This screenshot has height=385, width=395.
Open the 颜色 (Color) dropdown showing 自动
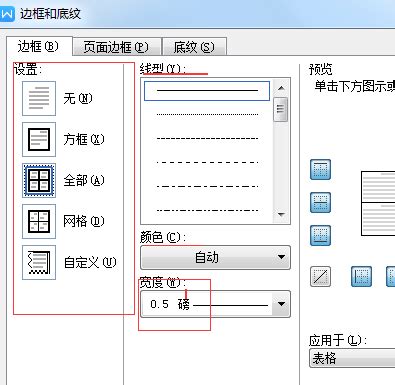(x=215, y=257)
